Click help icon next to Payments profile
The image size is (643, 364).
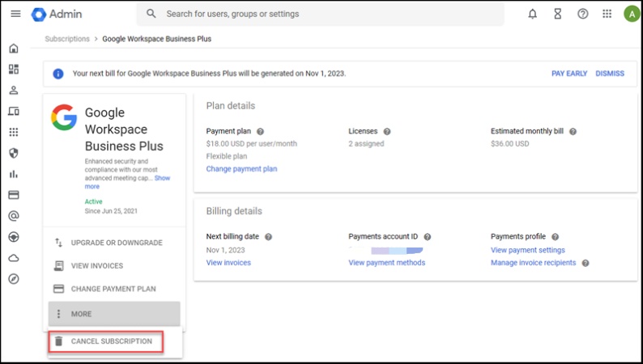(555, 237)
